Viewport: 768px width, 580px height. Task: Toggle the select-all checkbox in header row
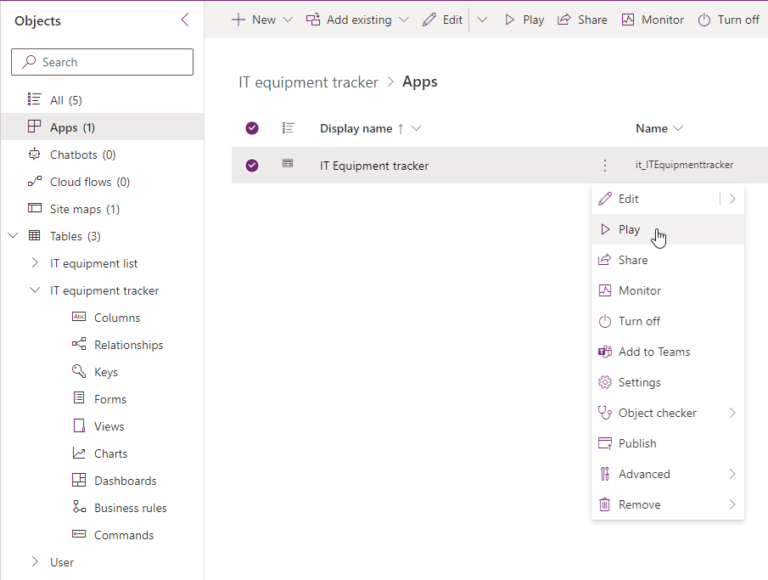[252, 128]
